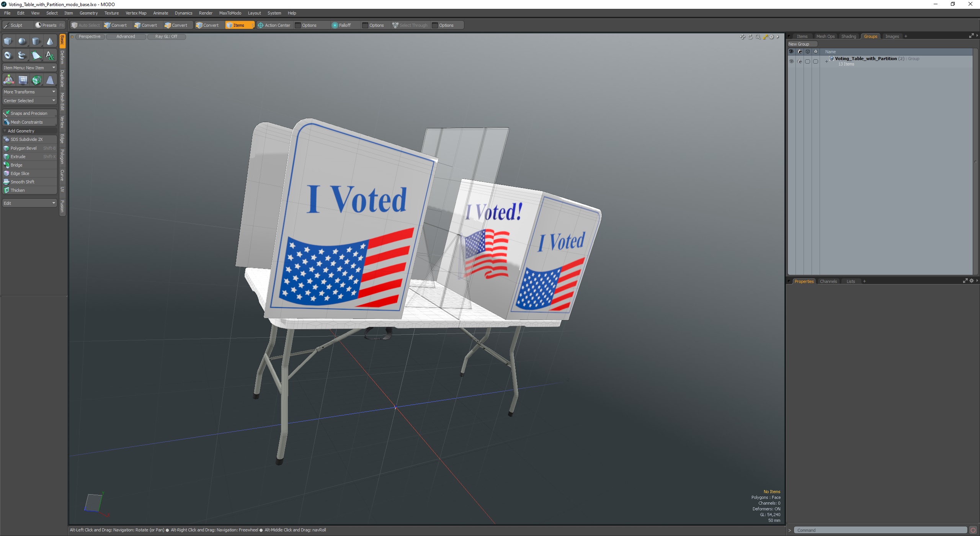Collapse the Add Geometry section
This screenshot has width=980, height=536.
click(5, 131)
